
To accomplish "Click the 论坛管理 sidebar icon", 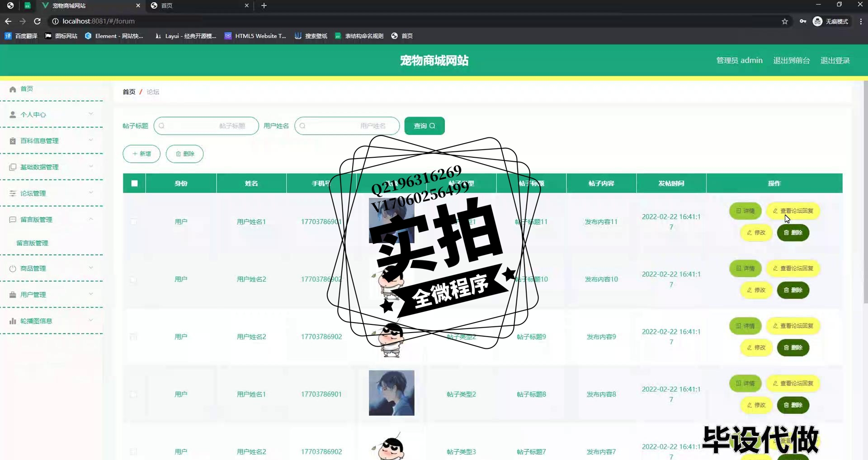I will tap(13, 193).
